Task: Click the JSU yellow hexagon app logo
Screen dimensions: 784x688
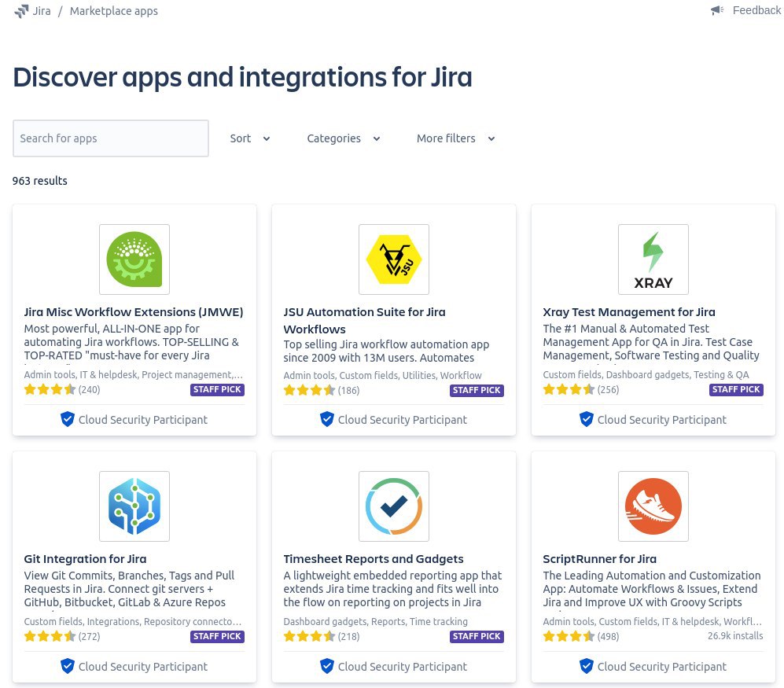Action: (394, 259)
